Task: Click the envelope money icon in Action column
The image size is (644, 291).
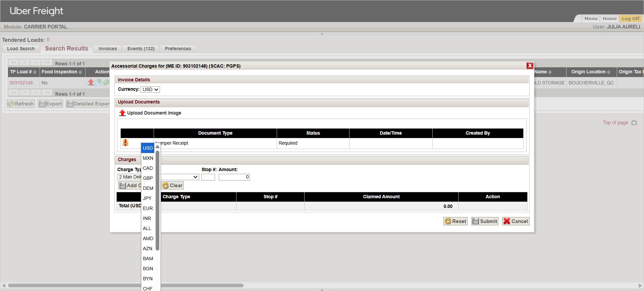Action: [x=99, y=82]
